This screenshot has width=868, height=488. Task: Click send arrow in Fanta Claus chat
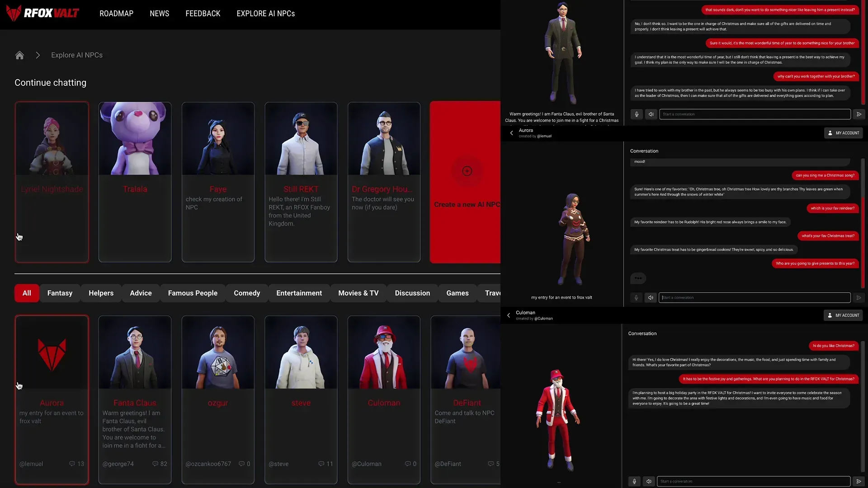[859, 114]
